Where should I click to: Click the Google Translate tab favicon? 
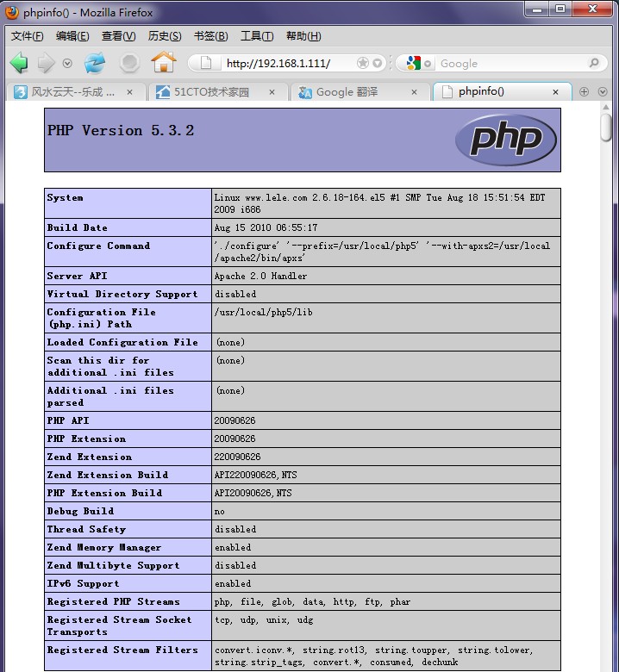tap(305, 92)
